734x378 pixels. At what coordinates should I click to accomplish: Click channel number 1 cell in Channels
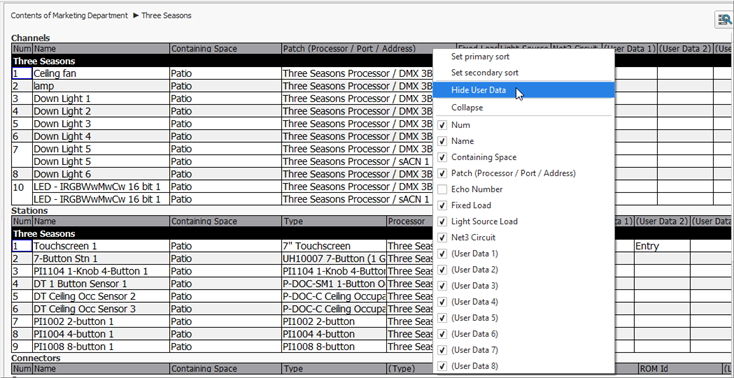(22, 74)
